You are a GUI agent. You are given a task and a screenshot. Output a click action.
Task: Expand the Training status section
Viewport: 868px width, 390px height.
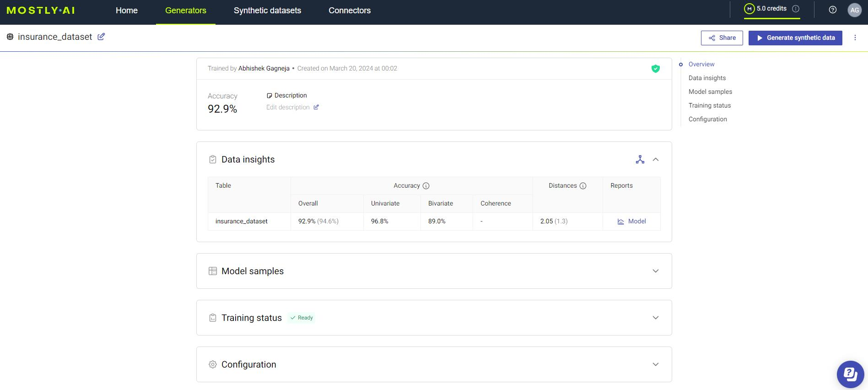pyautogui.click(x=655, y=318)
